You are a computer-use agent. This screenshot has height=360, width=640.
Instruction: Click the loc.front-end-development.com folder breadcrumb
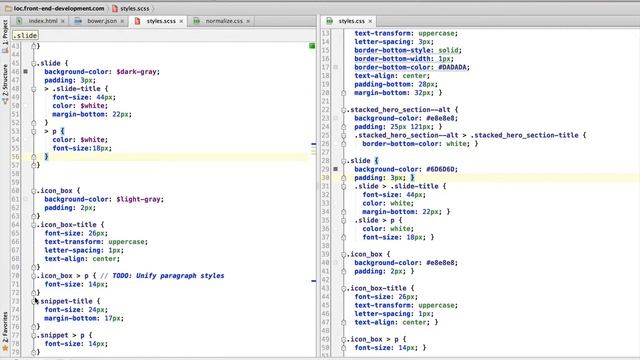coord(55,8)
